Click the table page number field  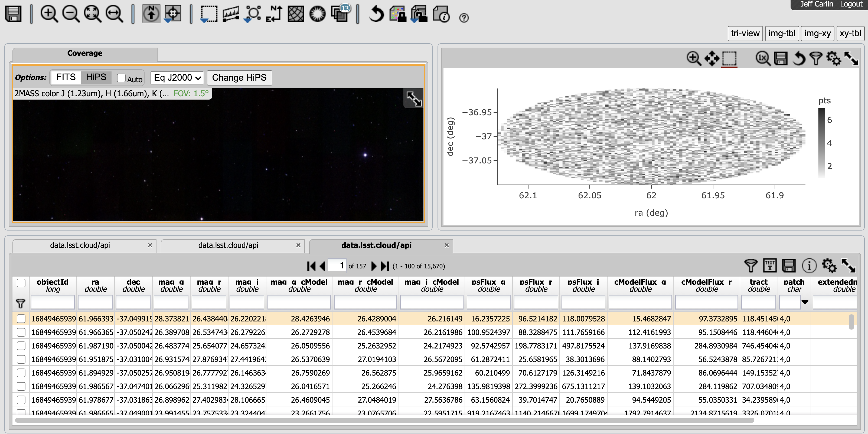(x=337, y=265)
